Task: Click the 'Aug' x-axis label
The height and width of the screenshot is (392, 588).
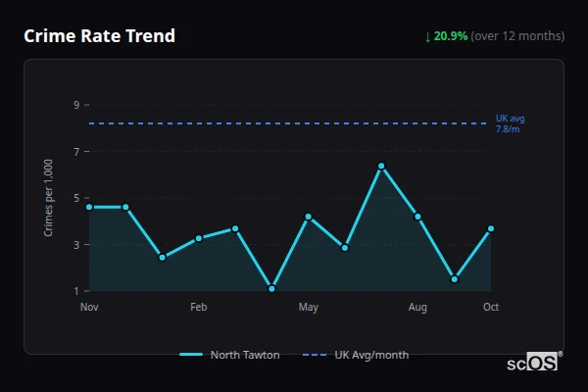Action: click(x=417, y=307)
